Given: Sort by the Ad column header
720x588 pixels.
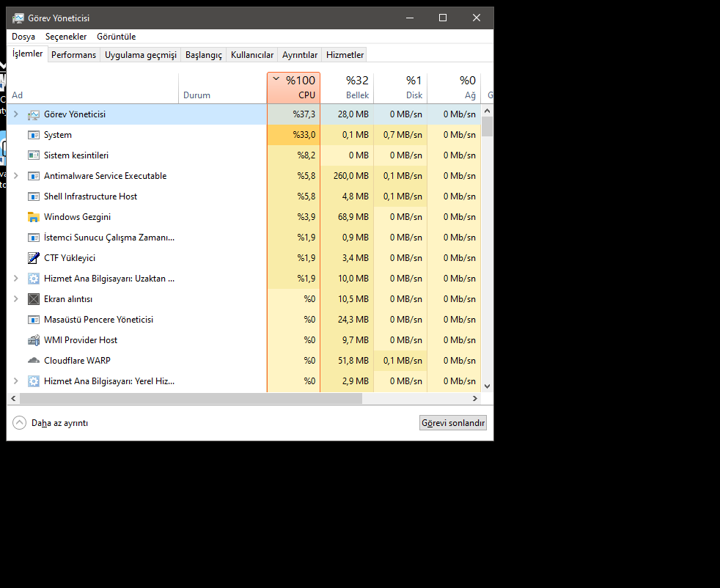Looking at the screenshot, I should point(93,88).
